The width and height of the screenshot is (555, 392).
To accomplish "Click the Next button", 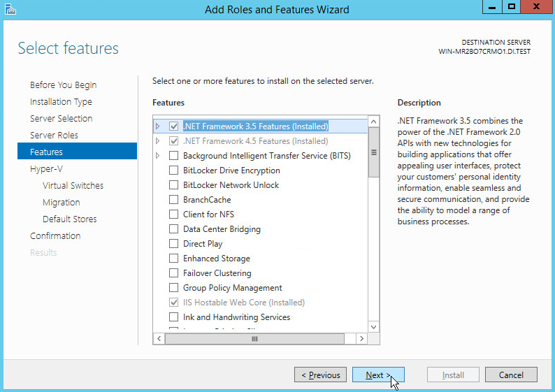I will 378,375.
